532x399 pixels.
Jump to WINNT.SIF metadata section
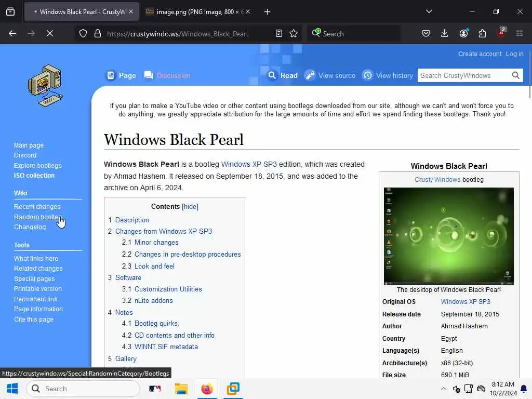click(166, 347)
